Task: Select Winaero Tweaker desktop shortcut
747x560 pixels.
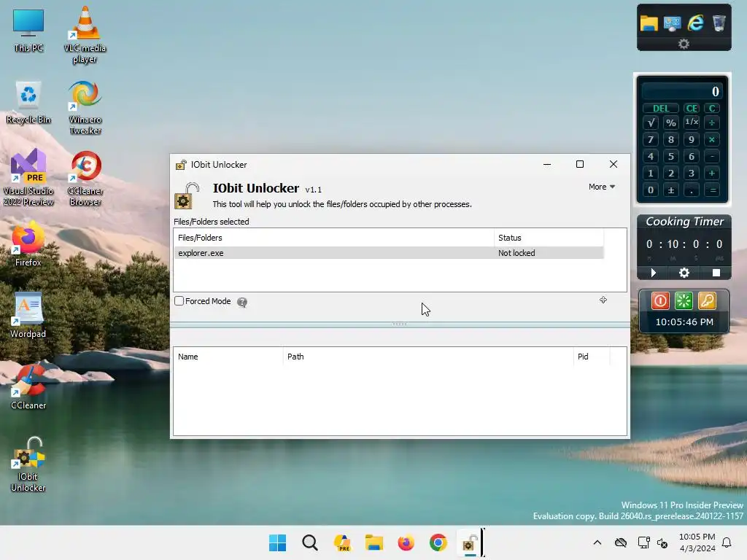Action: (85, 107)
